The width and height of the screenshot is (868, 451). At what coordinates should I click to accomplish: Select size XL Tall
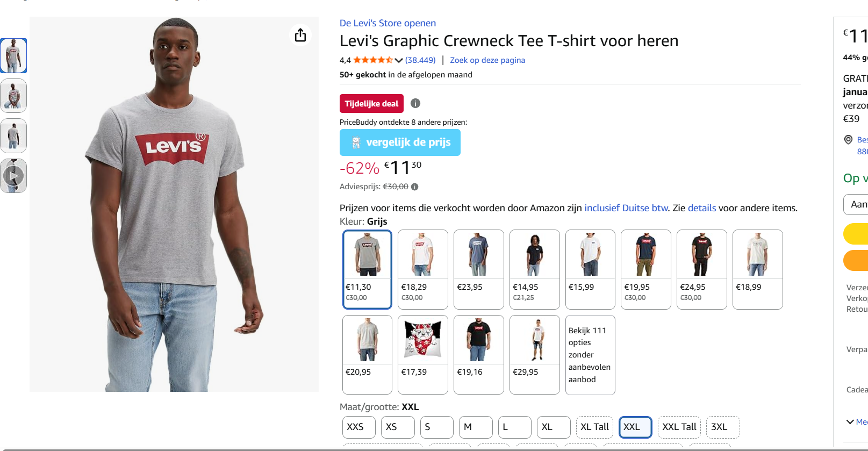pos(594,427)
